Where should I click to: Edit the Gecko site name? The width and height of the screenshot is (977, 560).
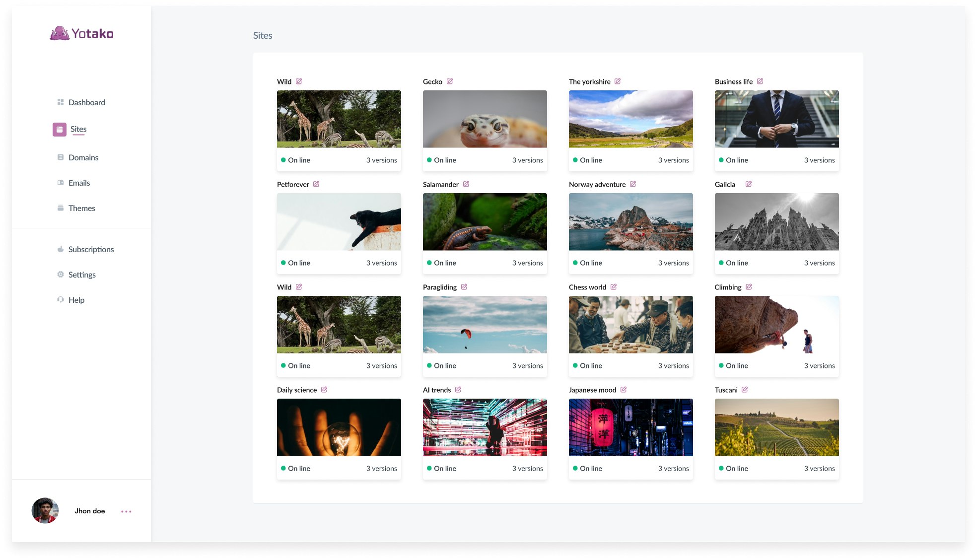450,81
